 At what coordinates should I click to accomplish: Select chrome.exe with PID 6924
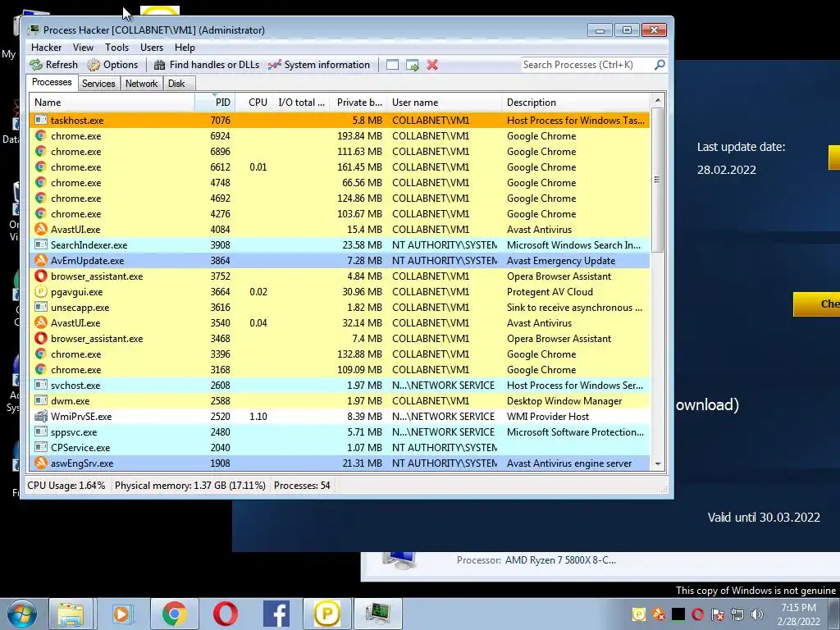[x=340, y=136]
